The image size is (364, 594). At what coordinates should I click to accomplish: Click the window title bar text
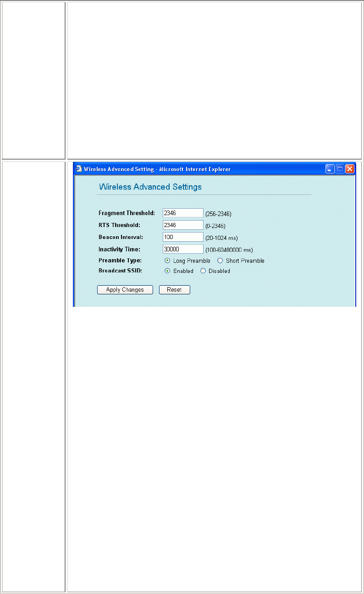click(157, 169)
